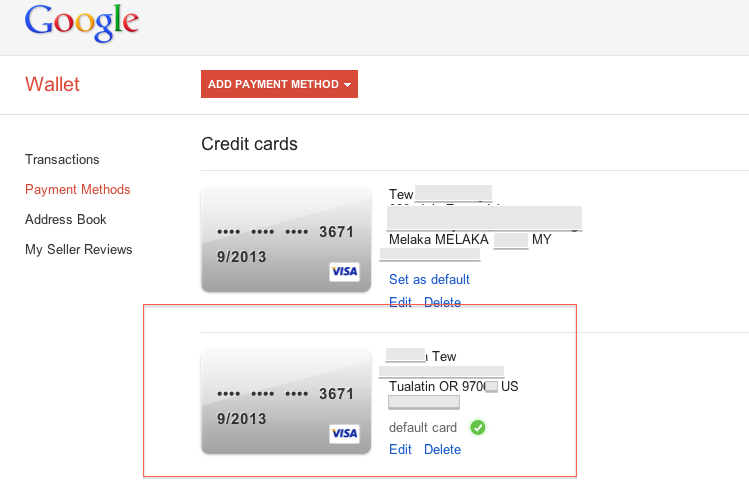This screenshot has height=487, width=749.
Task: Click the Credit cards section heading
Action: tap(249, 144)
